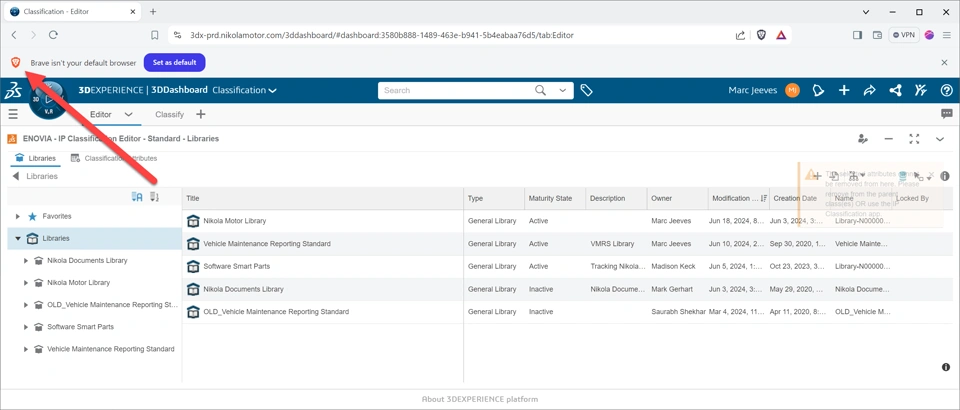960x410 pixels.
Task: Click the information icon above the table
Action: click(x=945, y=176)
